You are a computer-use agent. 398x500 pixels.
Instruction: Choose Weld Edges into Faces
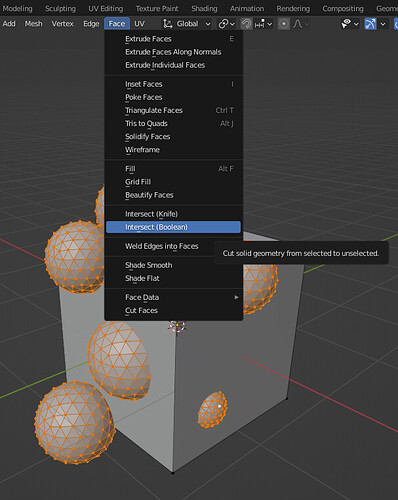(x=173, y=246)
